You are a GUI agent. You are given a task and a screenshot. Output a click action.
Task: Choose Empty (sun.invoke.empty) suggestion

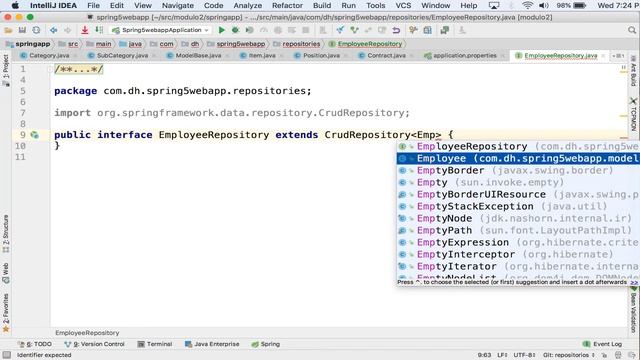(518, 182)
